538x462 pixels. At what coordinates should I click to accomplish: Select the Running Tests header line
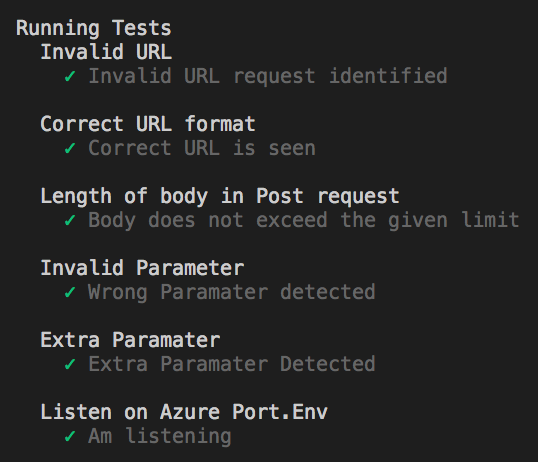tap(94, 28)
